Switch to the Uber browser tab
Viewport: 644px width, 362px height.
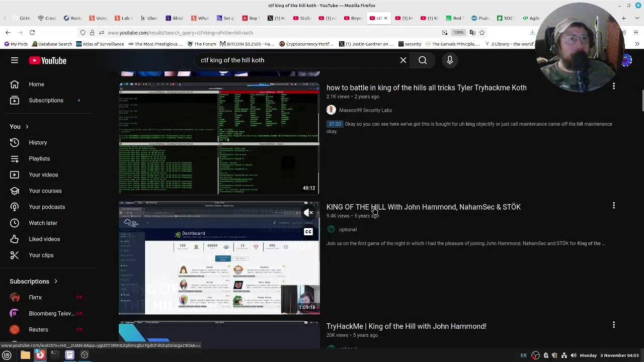pyautogui.click(x=148, y=18)
